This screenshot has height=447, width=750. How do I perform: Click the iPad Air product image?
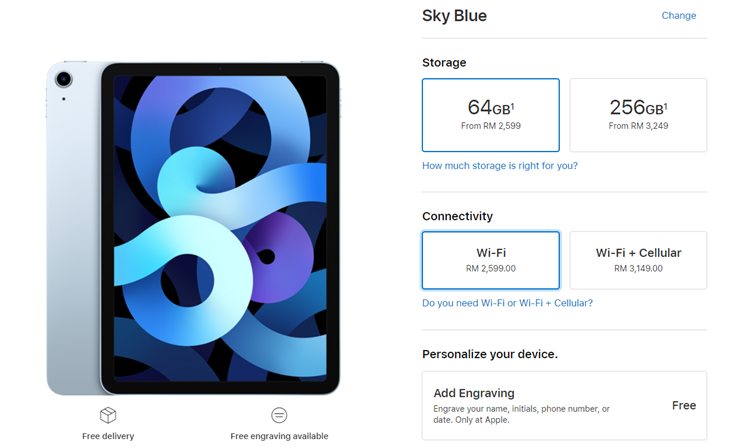click(193, 228)
